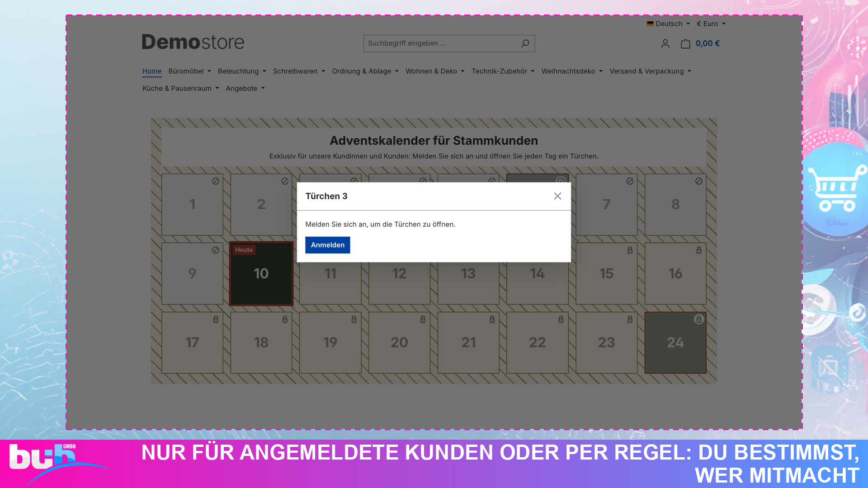Click calendar door 8
This screenshot has height=488, width=868.
675,205
